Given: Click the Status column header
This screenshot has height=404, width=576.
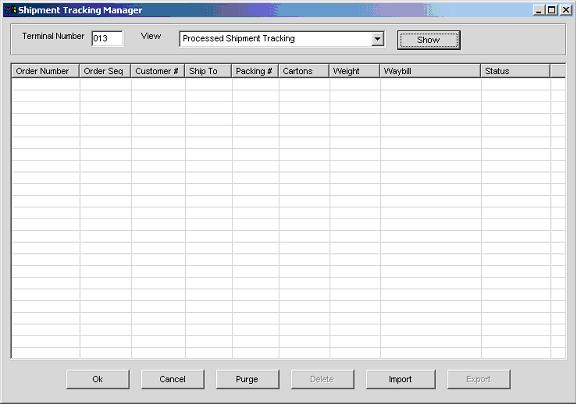Looking at the screenshot, I should 515,71.
